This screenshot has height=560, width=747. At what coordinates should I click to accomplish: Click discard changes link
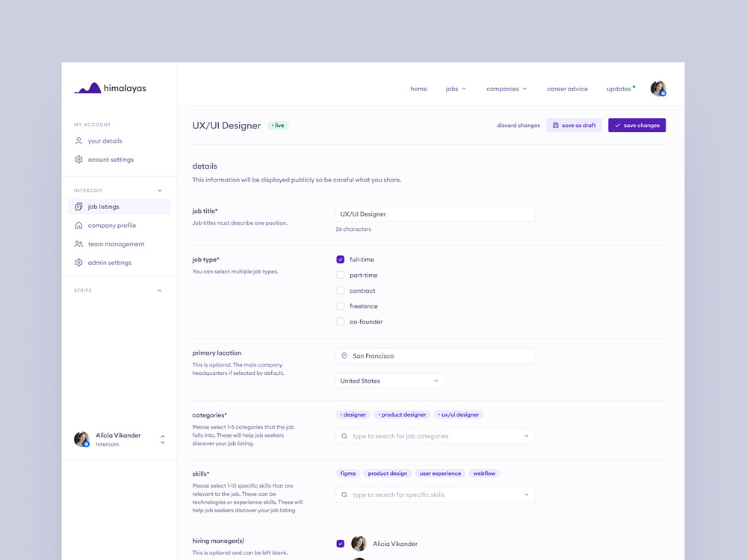coord(518,125)
